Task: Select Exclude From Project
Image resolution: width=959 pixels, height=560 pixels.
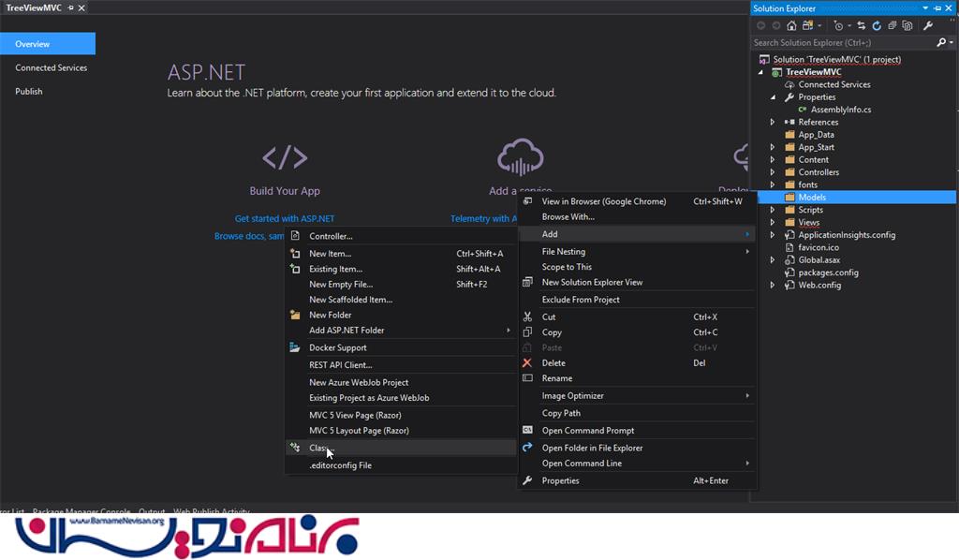Action: click(638, 300)
